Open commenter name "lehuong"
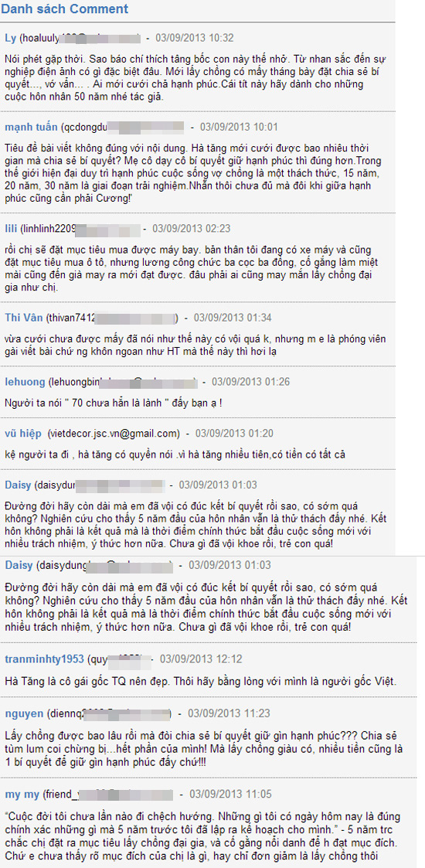Image resolution: width=425 pixels, height=868 pixels. click(x=24, y=382)
